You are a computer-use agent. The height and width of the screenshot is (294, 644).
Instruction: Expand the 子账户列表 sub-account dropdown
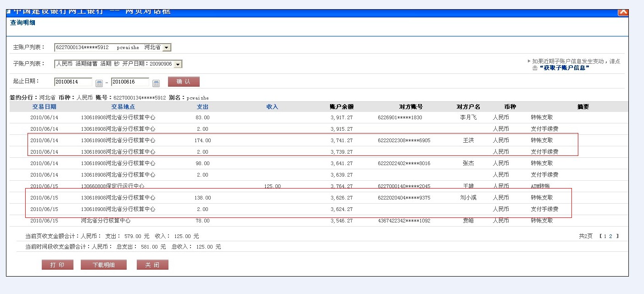coord(178,64)
